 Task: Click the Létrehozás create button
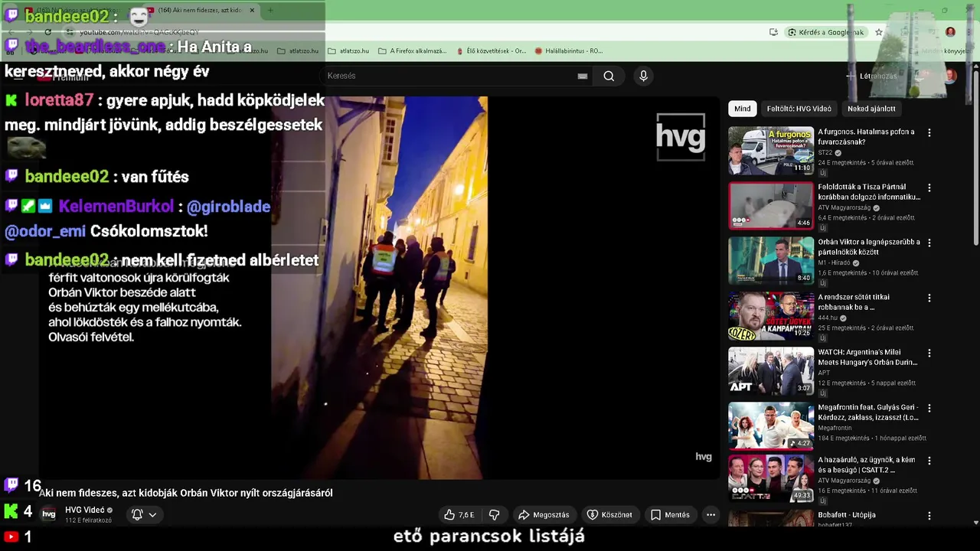coord(871,76)
